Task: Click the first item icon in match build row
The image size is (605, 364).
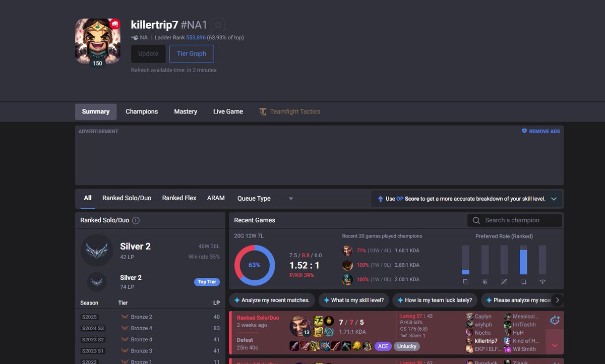Action: click(x=294, y=346)
